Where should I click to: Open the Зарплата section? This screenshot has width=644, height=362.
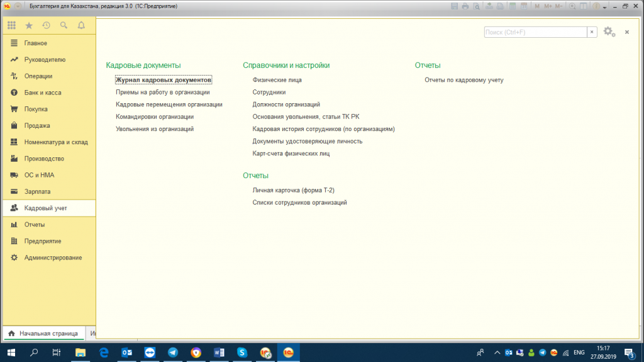[x=37, y=191]
